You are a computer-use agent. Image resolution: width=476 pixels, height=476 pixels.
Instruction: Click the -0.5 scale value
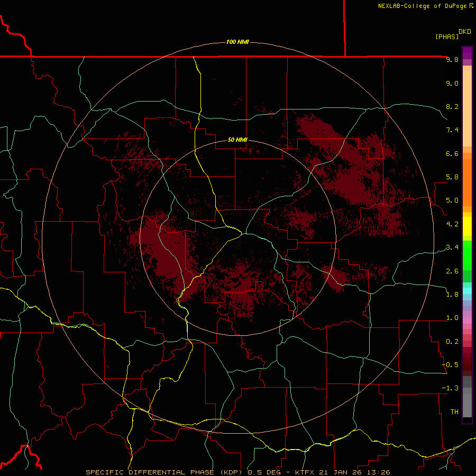click(450, 365)
